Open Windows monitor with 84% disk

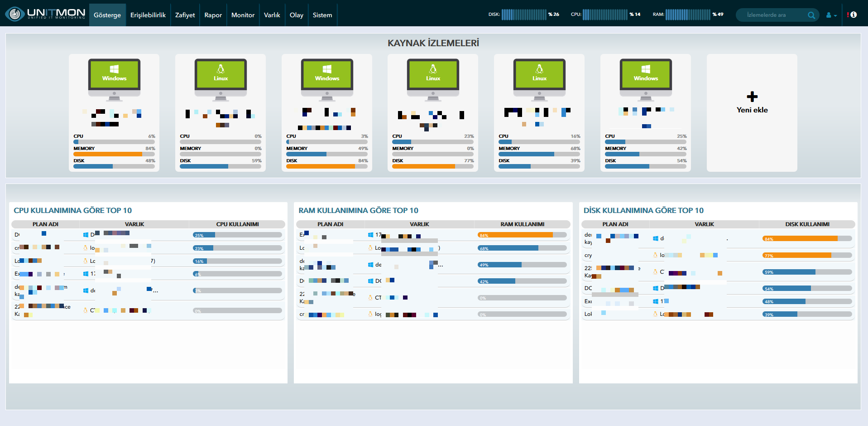point(327,113)
